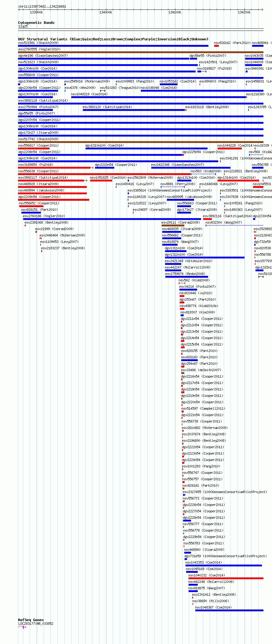The height and width of the screenshot is (644, 272).
Task: Select the 11q25 cytogenetic band label
Action: point(23,26)
